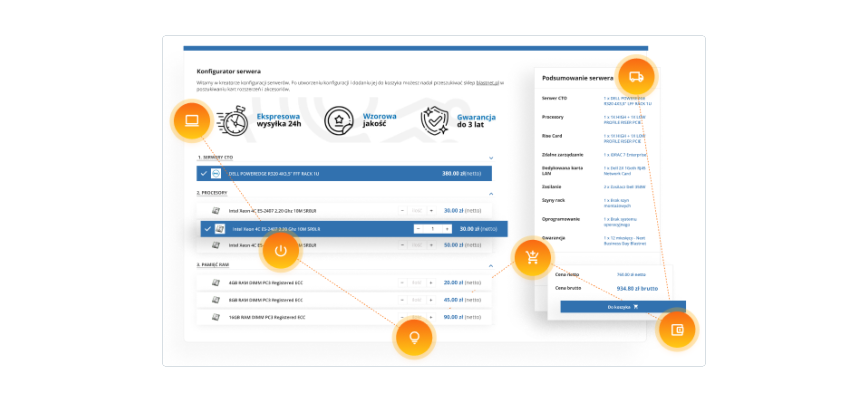This screenshot has height=402, width=868.
Task: Uncheck the selected Intel Xeon 30.00 zł processor
Action: pyautogui.click(x=208, y=229)
